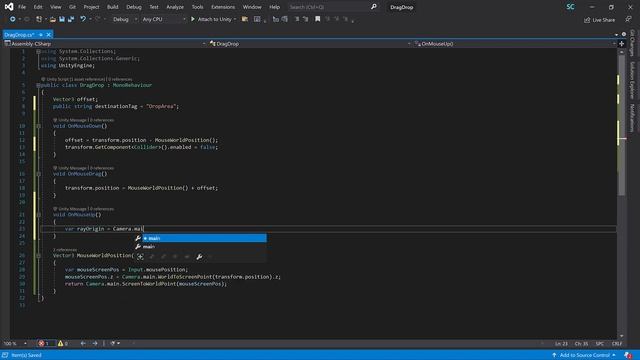Collapse the using directives region
The width and height of the screenshot is (640, 360).
point(38,51)
